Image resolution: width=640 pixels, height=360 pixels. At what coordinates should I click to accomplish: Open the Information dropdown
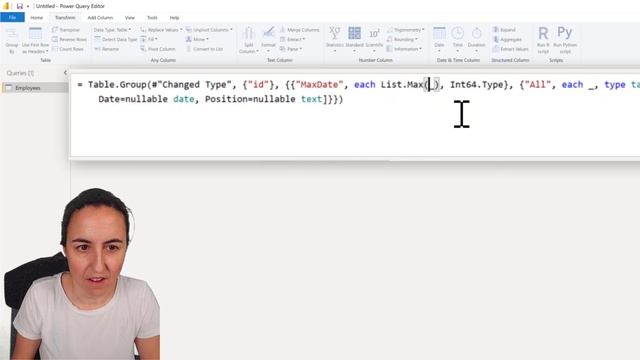(404, 49)
